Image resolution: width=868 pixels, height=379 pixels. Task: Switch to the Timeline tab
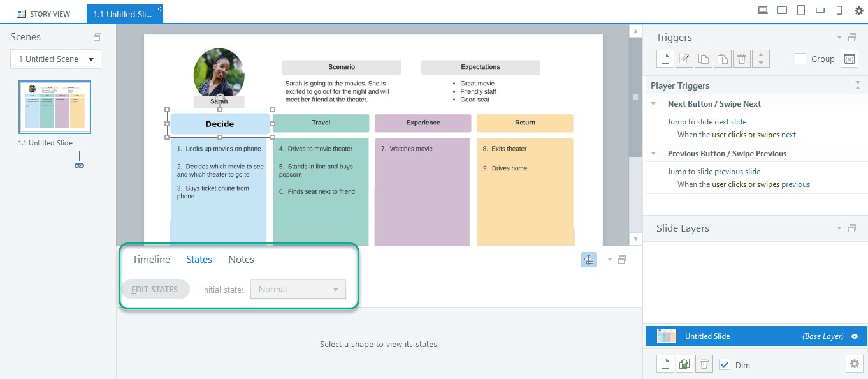[151, 260]
